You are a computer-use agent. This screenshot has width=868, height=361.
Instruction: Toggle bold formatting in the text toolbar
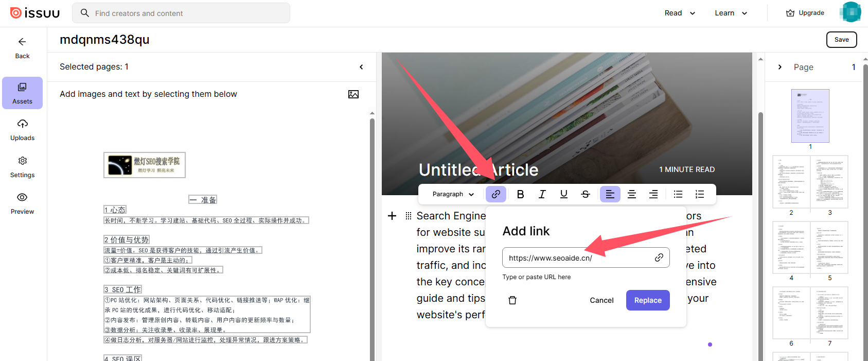tap(520, 194)
